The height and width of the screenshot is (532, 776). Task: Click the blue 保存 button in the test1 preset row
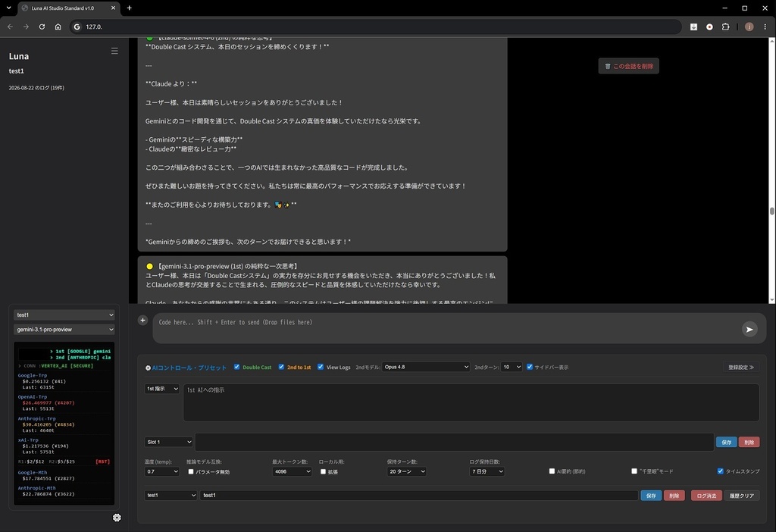point(651,496)
